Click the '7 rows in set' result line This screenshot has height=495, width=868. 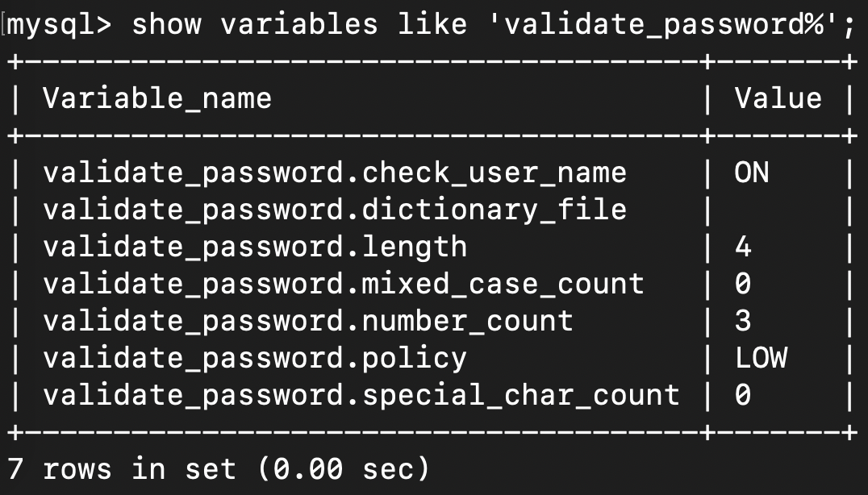click(218, 469)
